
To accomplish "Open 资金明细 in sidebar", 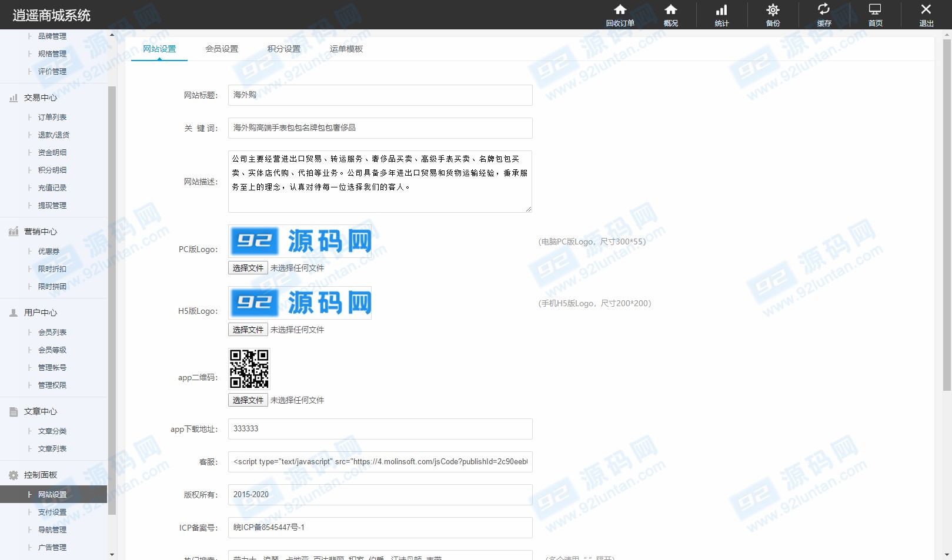I will coord(52,153).
